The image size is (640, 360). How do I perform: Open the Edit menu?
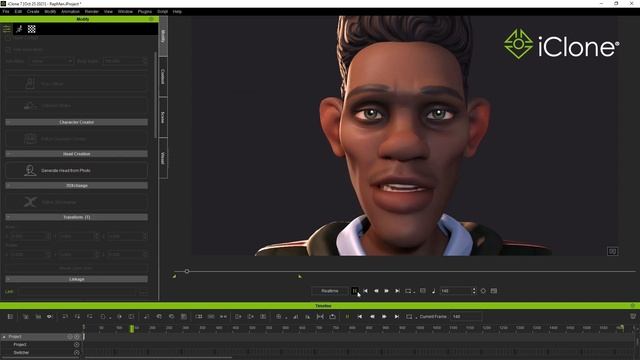(x=18, y=12)
